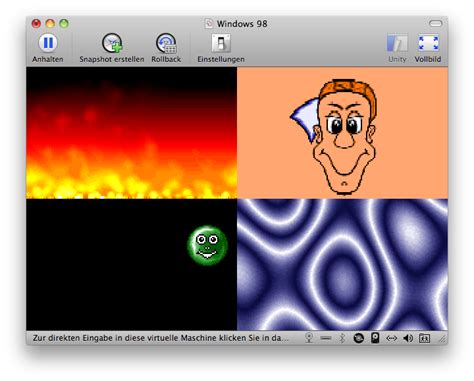Click the green smiley ball

click(x=207, y=245)
